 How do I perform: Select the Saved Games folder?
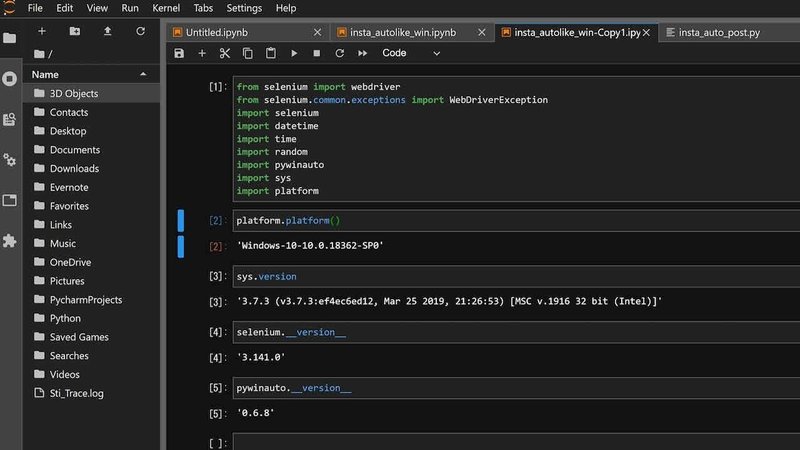(91, 337)
